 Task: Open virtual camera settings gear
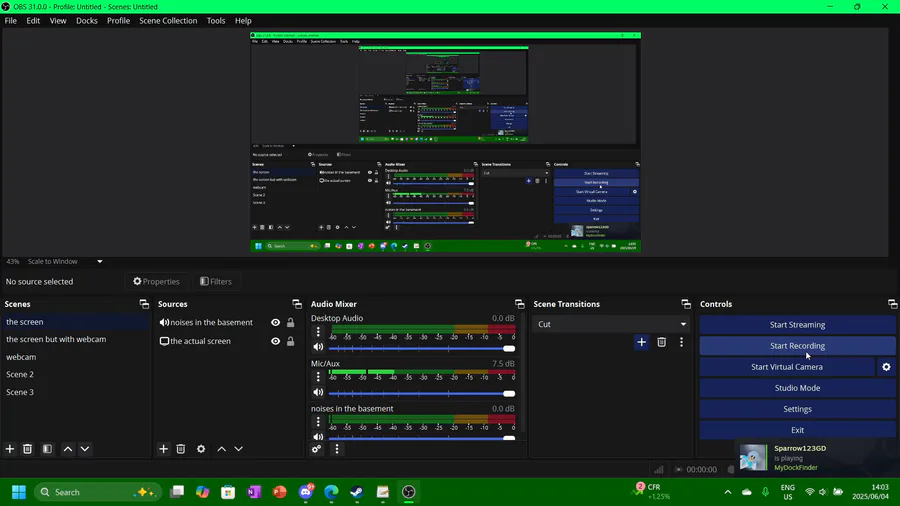[886, 367]
